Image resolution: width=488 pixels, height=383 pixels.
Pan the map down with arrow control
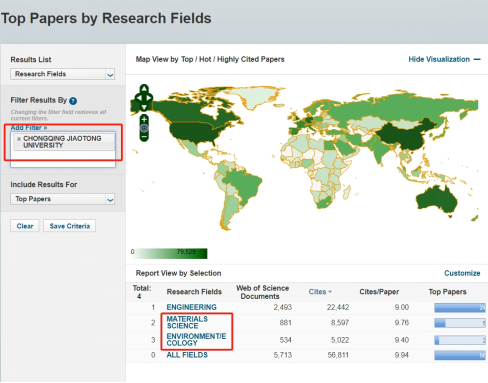[x=144, y=107]
